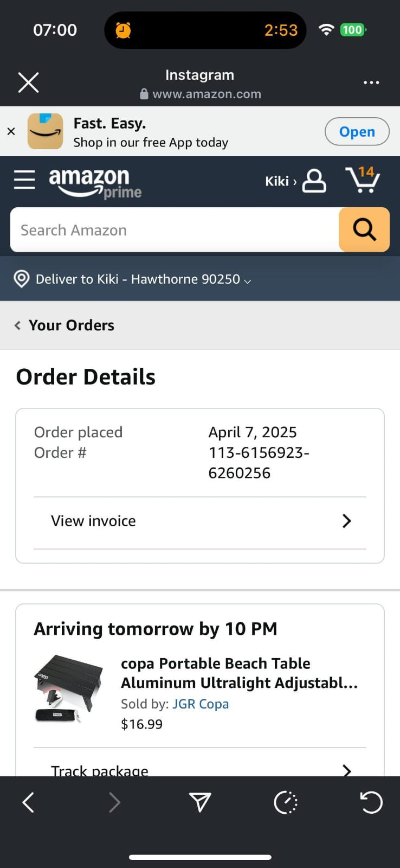Screen dimensions: 400x868
Task: Tap the shopping cart icon
Action: [x=363, y=180]
